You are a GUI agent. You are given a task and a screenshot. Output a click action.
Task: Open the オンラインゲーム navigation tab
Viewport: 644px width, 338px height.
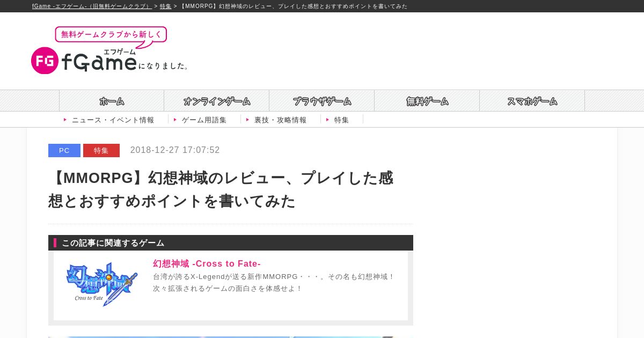pos(217,101)
